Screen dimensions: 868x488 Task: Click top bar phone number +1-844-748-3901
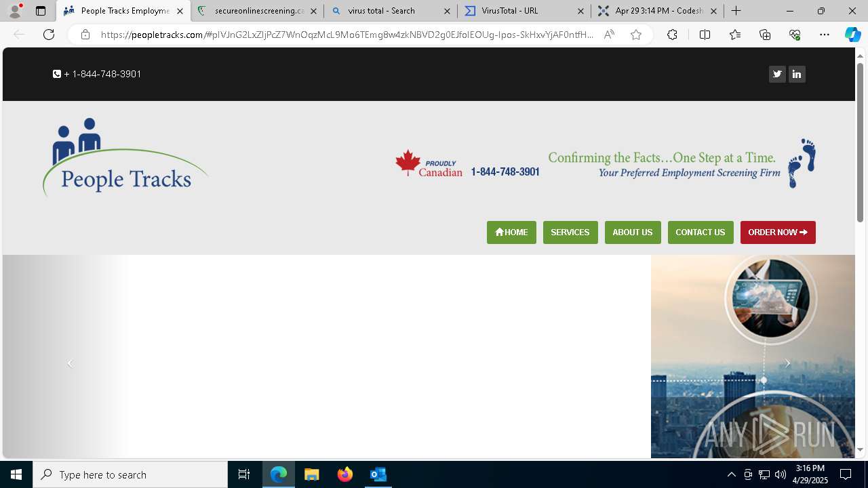[97, 75]
